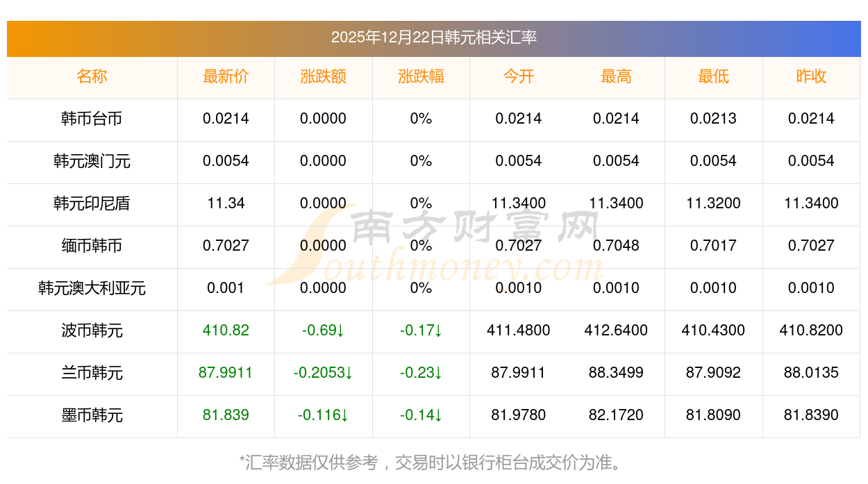The width and height of the screenshot is (868, 484).
Task: Click the 名称 column header
Action: (x=92, y=76)
